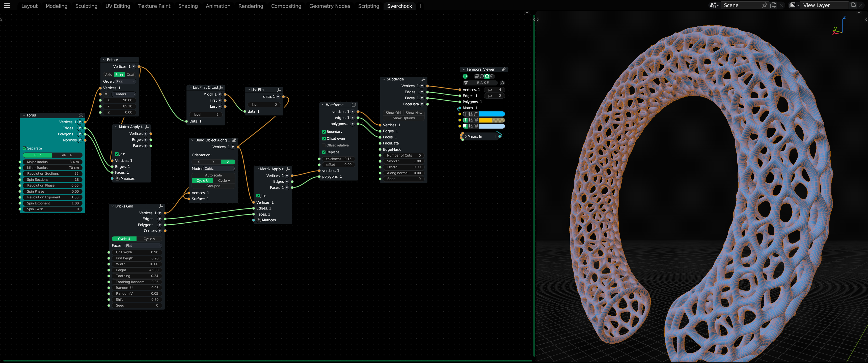Open Bricks Grid Faces Flat dropdown
The width and height of the screenshot is (868, 363).
click(x=143, y=246)
